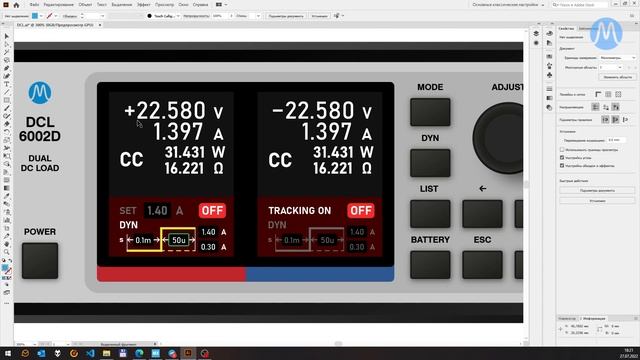
Task: Select the Rectangle tool
Action: (7, 100)
